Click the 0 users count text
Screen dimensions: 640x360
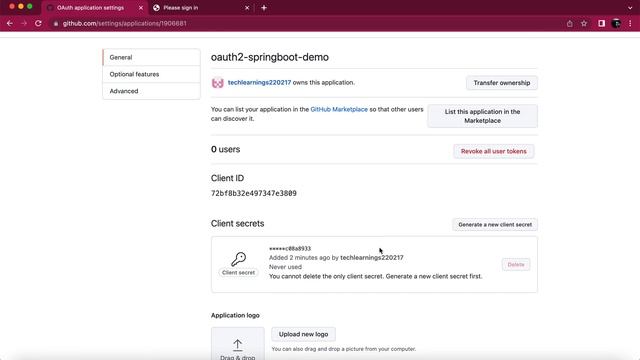click(x=225, y=149)
